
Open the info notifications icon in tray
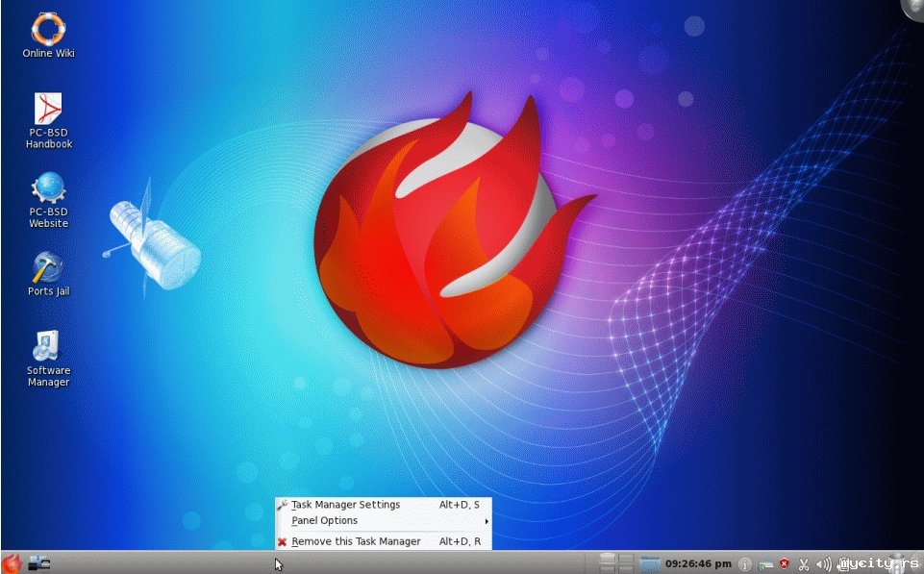(745, 564)
